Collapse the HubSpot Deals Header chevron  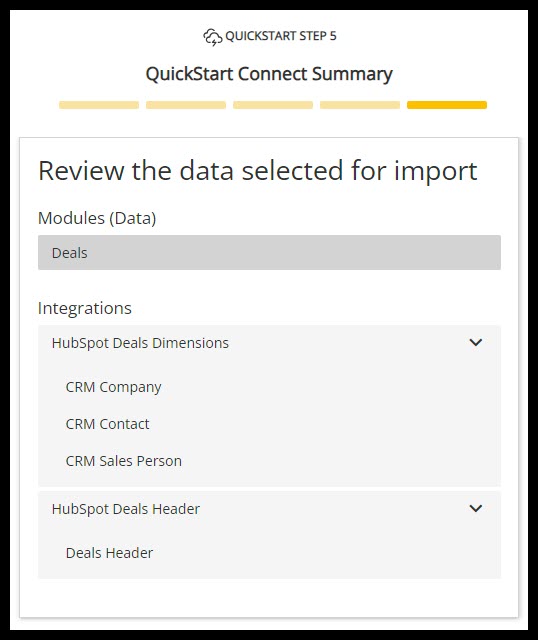click(x=476, y=509)
